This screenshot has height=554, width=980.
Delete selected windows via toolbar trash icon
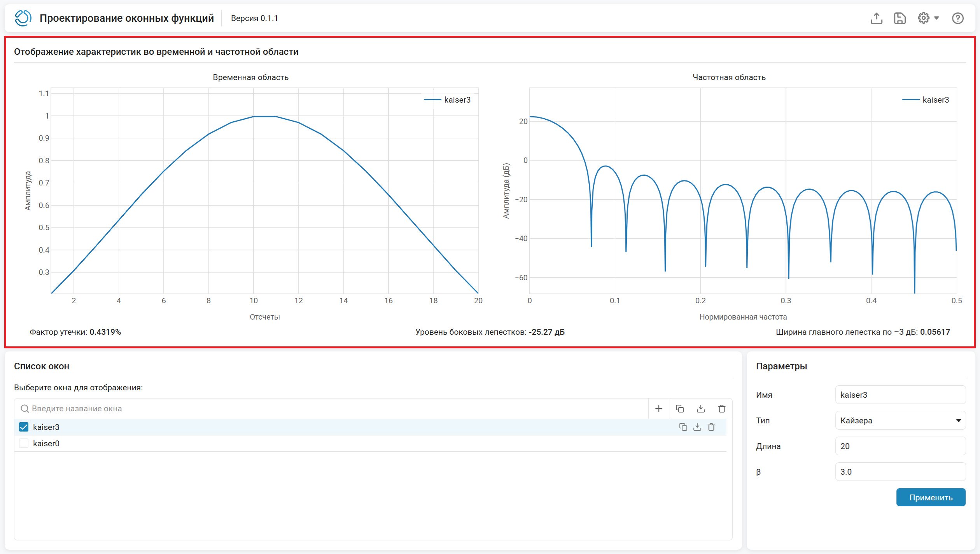point(722,409)
